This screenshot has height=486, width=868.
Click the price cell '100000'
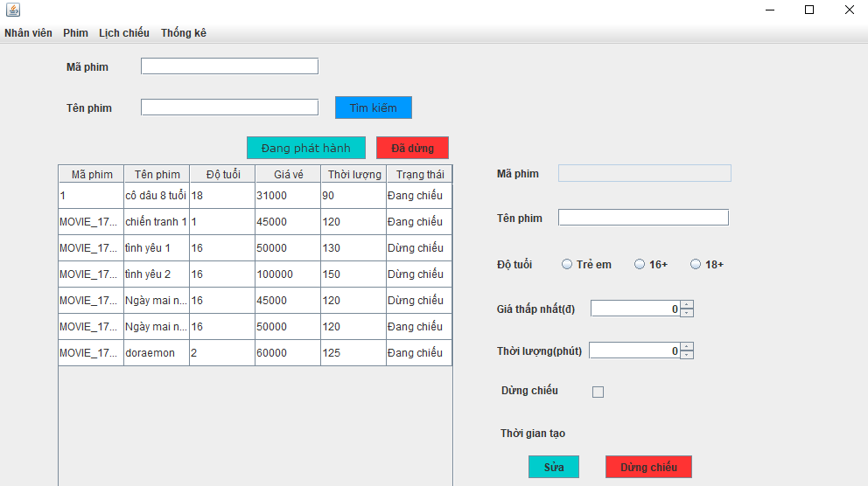[288, 274]
